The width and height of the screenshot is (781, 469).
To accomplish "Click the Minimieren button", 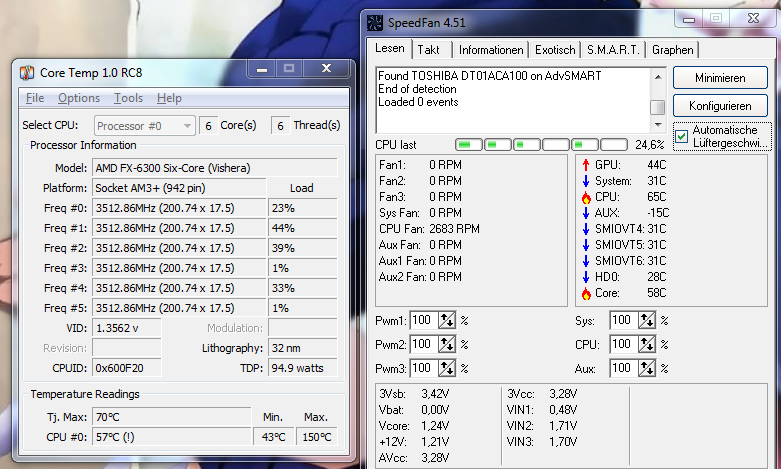I will (720, 78).
